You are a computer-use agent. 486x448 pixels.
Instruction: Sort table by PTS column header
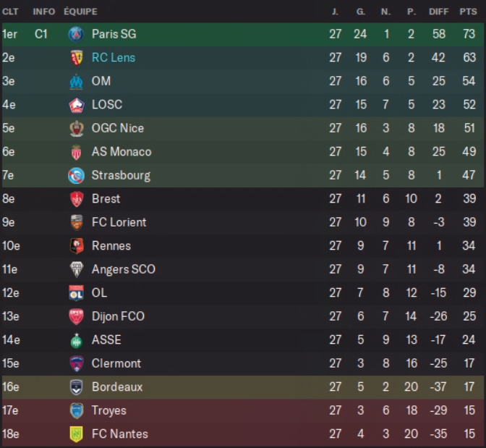click(468, 12)
